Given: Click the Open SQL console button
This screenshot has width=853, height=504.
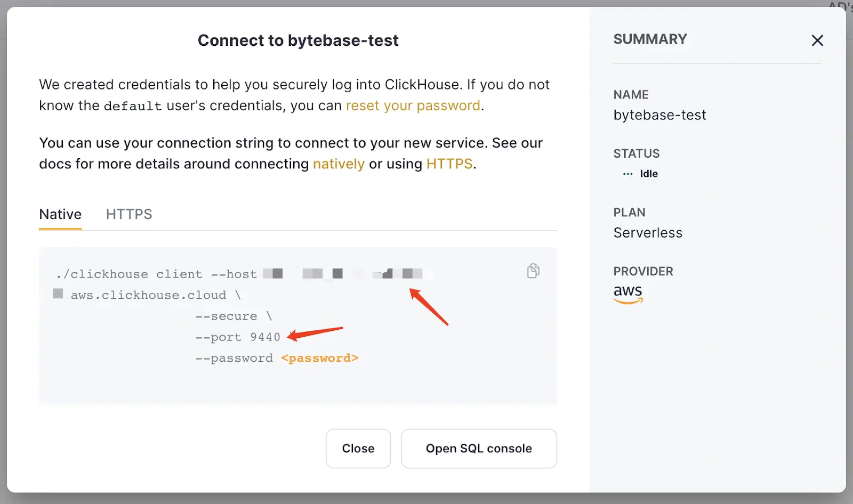Looking at the screenshot, I should click(479, 449).
